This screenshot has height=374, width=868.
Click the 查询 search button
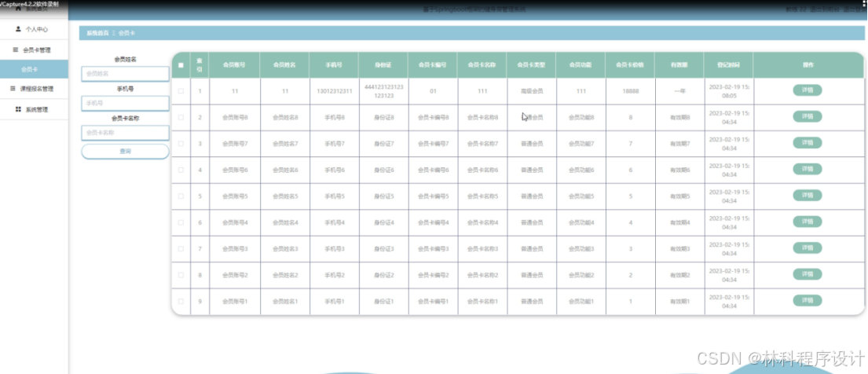tap(125, 152)
